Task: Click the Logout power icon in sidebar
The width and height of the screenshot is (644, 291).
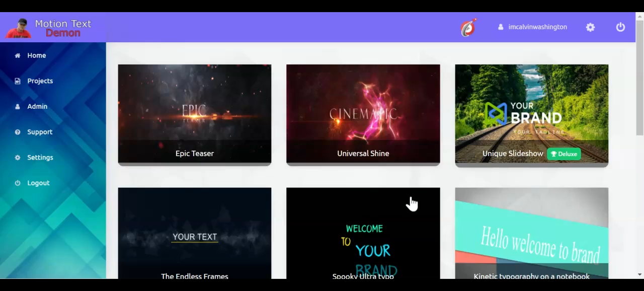Action: pyautogui.click(x=18, y=183)
